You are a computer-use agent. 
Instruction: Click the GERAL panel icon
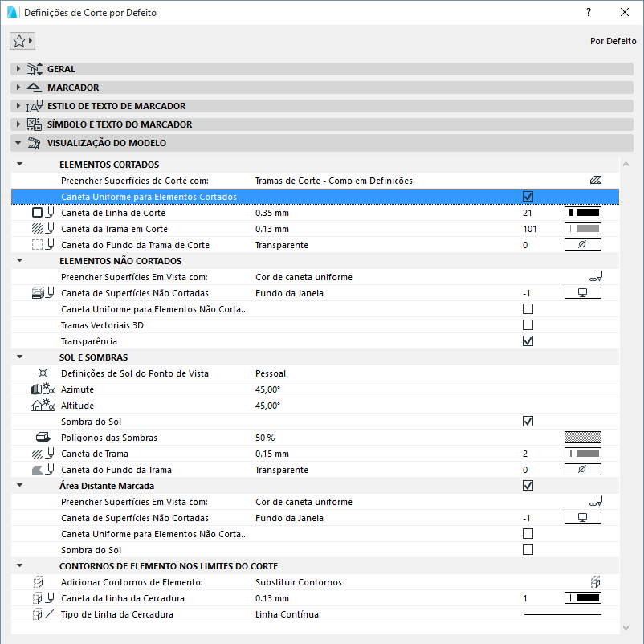click(35, 69)
